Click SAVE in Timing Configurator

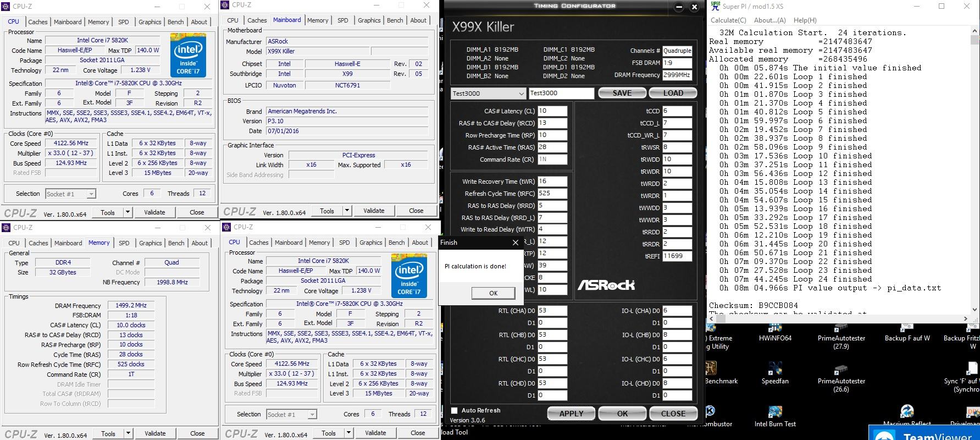tap(622, 93)
